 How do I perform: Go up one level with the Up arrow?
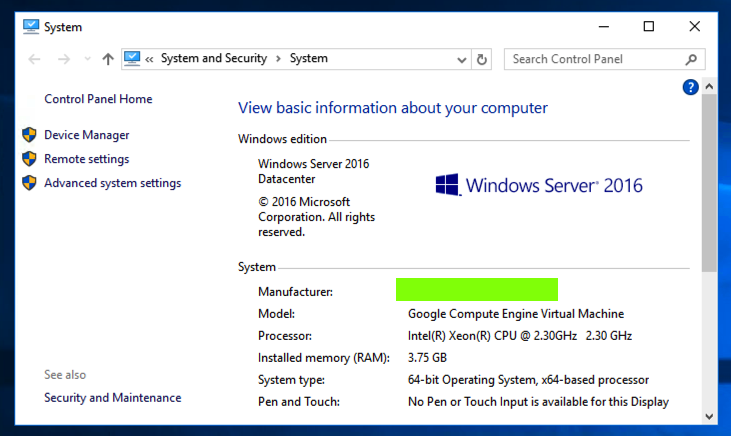click(108, 59)
